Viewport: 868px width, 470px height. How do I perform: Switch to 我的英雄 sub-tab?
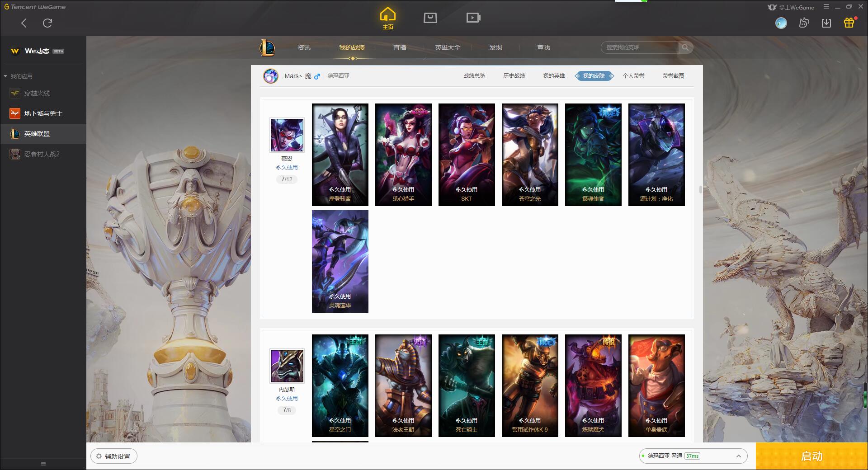[554, 76]
